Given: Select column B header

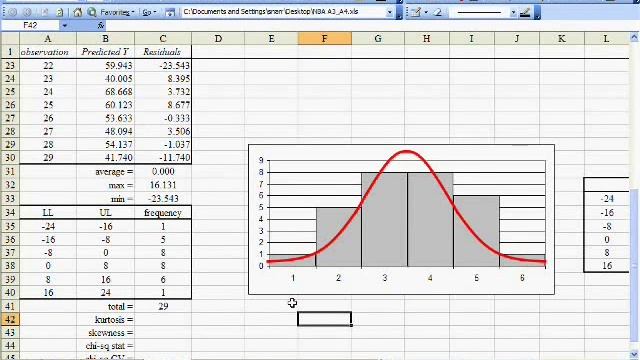Looking at the screenshot, I should [105, 39].
